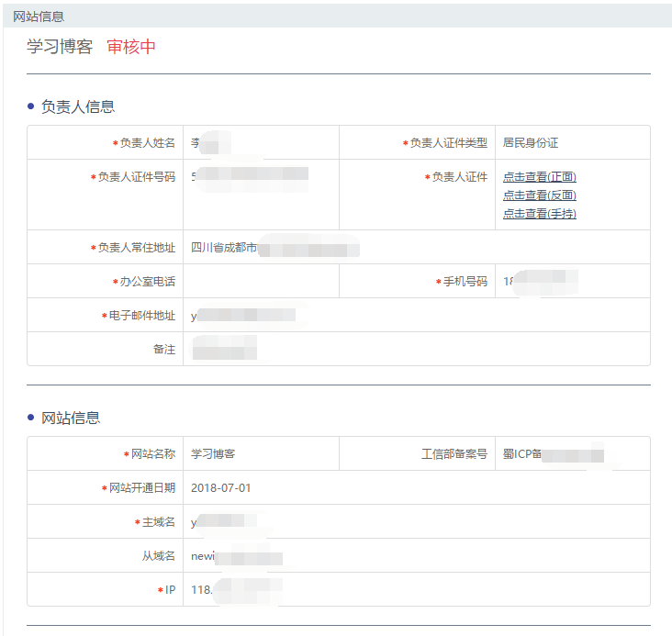Screen dimensions: 672x636
Task: Open the 点击查看(反面) ID back link
Action: (x=539, y=195)
